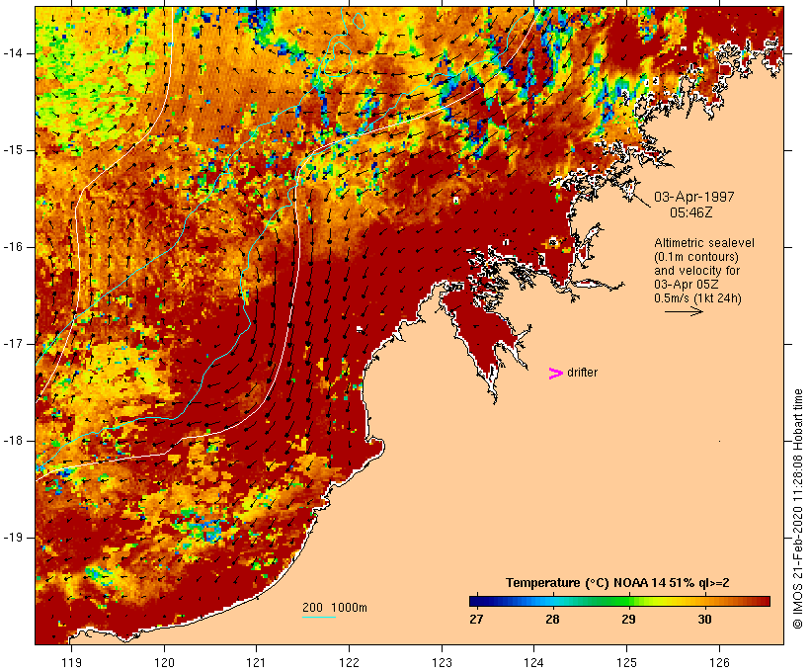Click the 'and velocity for' caption line
810x672 pixels.
pyautogui.click(x=696, y=271)
